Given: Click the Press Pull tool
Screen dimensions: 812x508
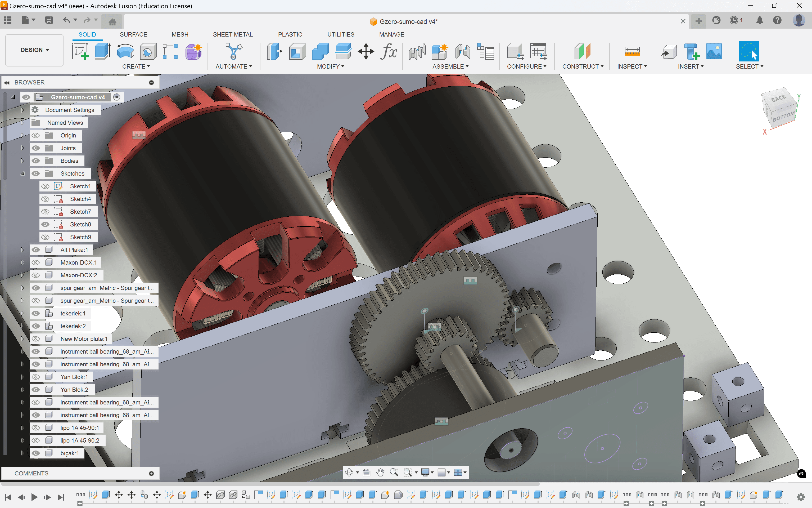Looking at the screenshot, I should coord(274,51).
